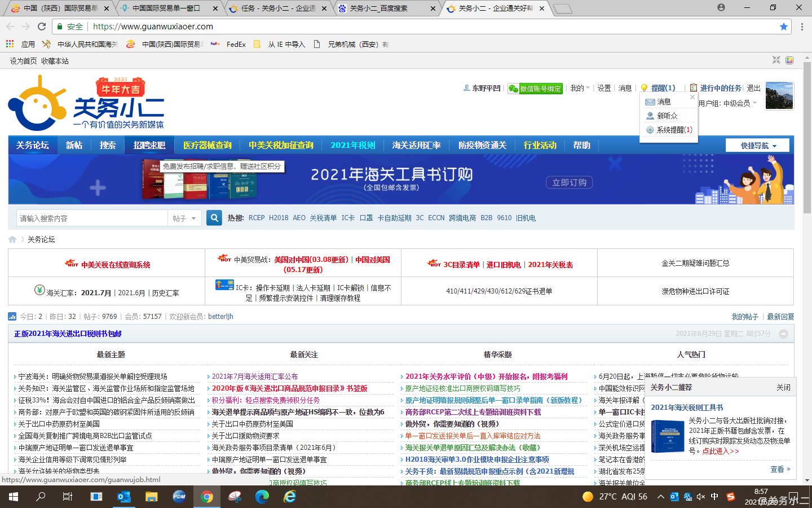Click the colorful icon on the favorites row

pos(789,60)
